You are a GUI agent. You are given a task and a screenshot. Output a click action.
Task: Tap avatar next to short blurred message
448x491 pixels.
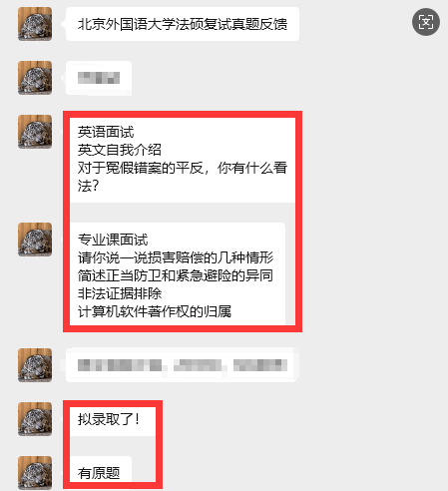click(35, 78)
